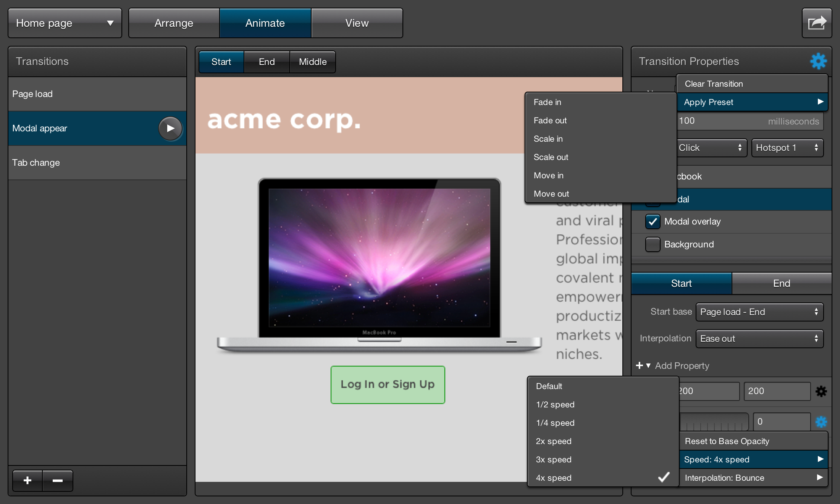The image size is (840, 504).
Task: Remove a transition with the minus icon
Action: 58,481
